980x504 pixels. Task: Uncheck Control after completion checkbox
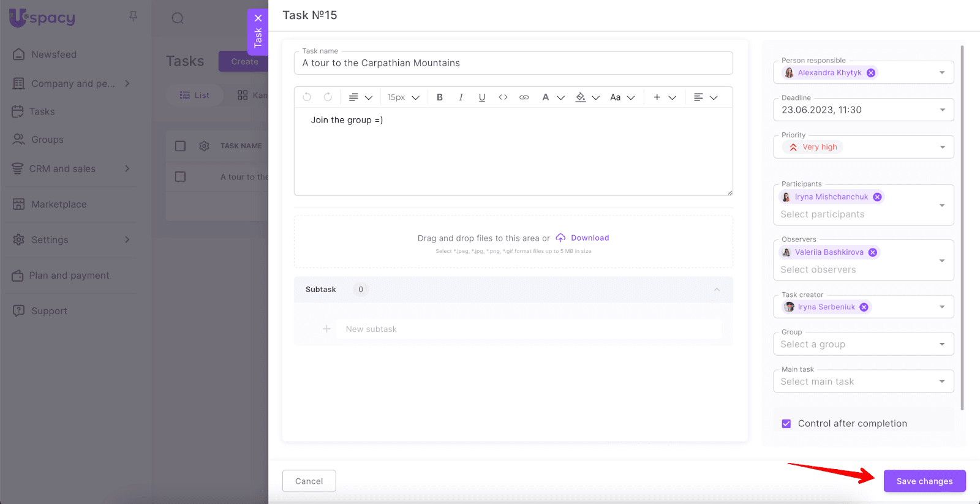coord(786,424)
